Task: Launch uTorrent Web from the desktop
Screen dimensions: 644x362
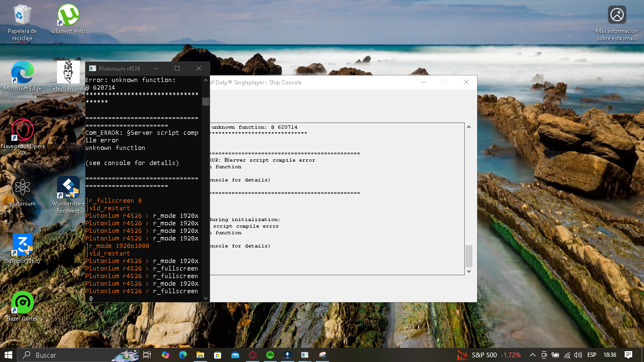Action: (x=68, y=20)
